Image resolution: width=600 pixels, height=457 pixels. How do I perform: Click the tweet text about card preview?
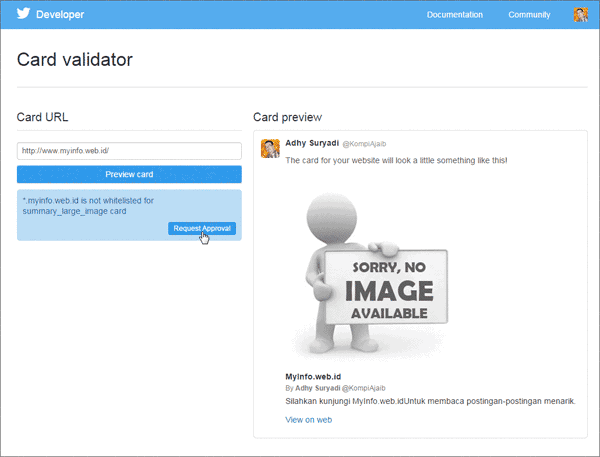pyautogui.click(x=396, y=160)
